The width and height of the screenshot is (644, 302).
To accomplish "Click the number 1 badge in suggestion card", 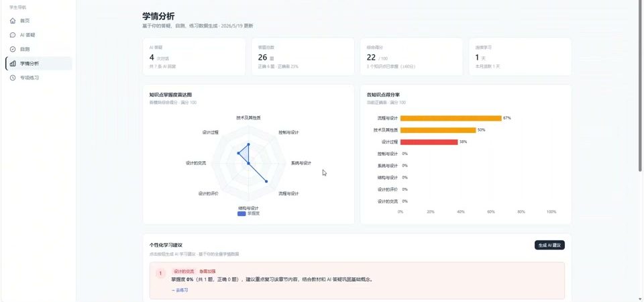I will coord(160,273).
